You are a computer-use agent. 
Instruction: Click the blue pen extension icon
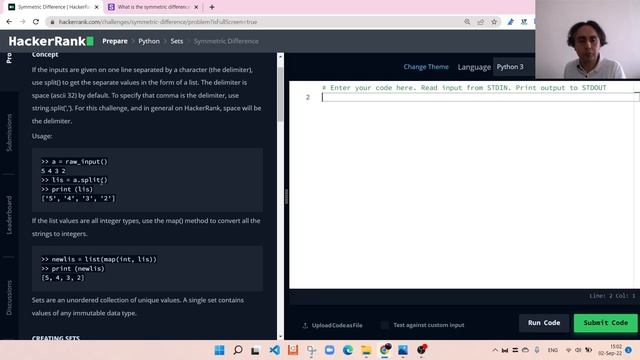pyautogui.click(x=511, y=22)
